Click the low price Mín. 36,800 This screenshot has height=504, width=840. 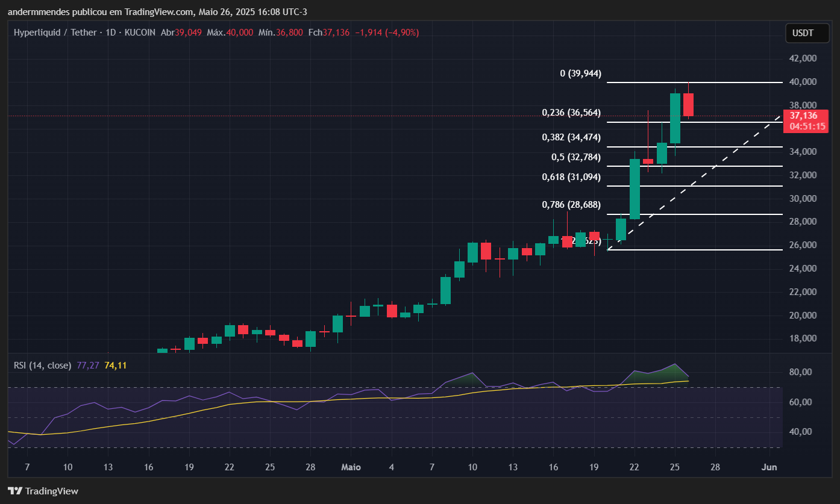[281, 33]
